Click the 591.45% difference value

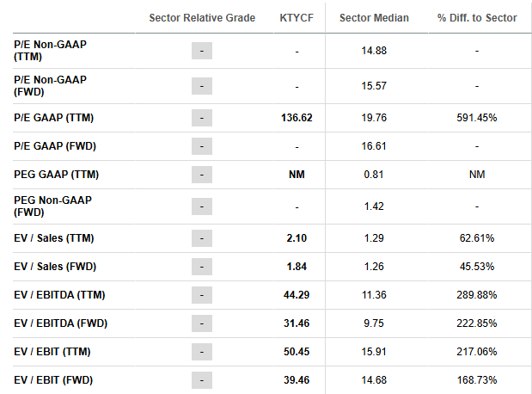(477, 118)
